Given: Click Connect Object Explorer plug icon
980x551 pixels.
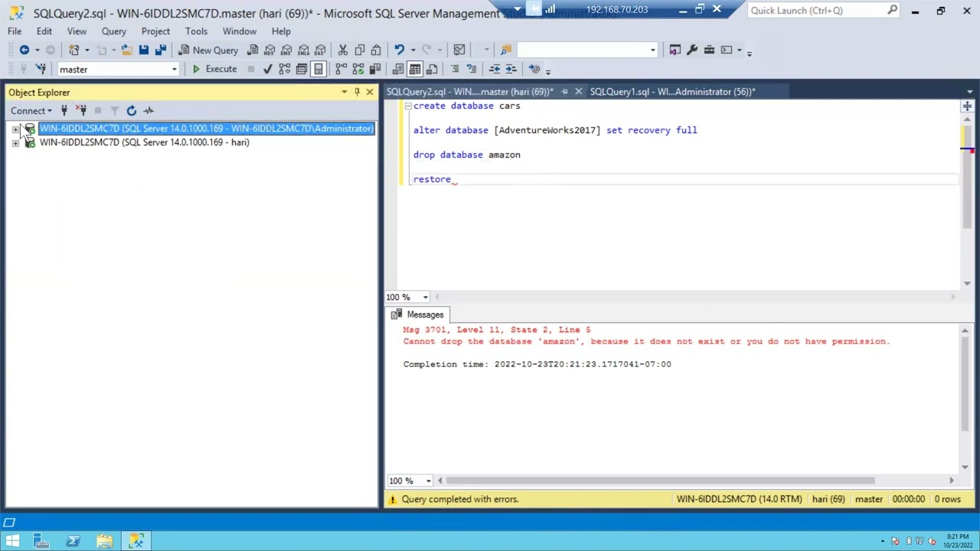Looking at the screenshot, I should [x=64, y=110].
